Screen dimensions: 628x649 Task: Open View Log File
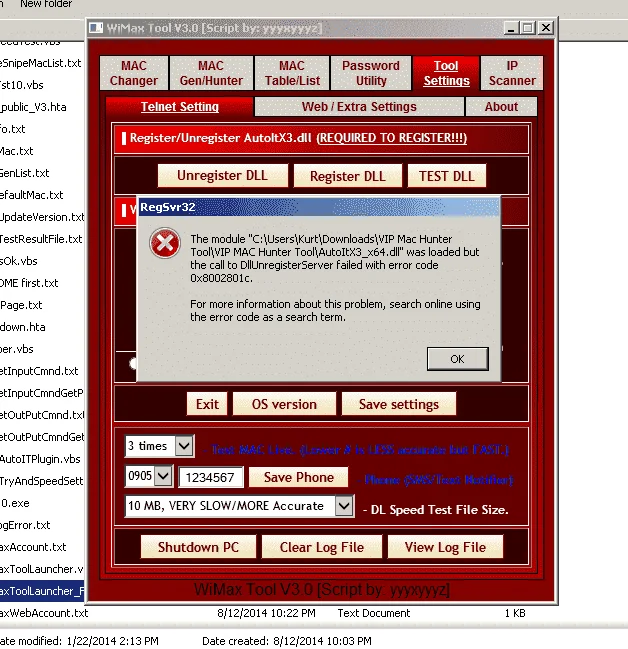(445, 547)
